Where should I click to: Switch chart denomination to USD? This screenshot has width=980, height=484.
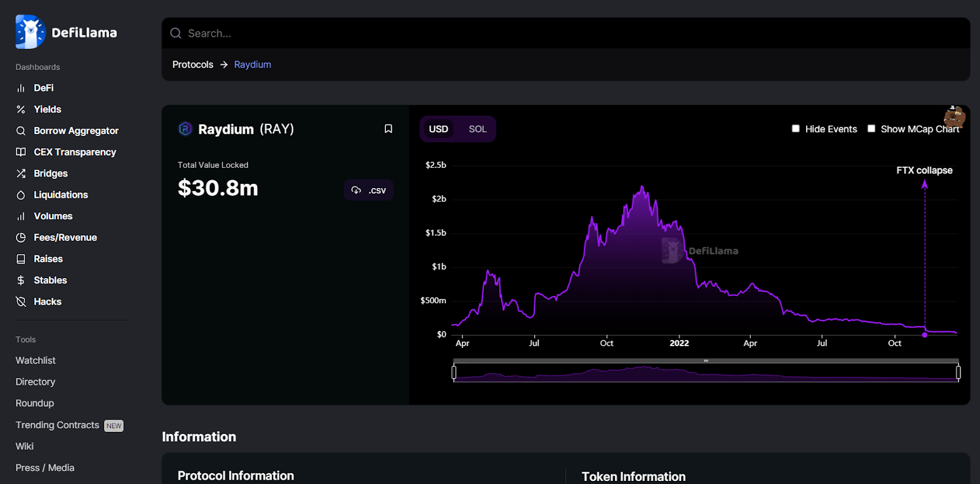[x=439, y=129]
